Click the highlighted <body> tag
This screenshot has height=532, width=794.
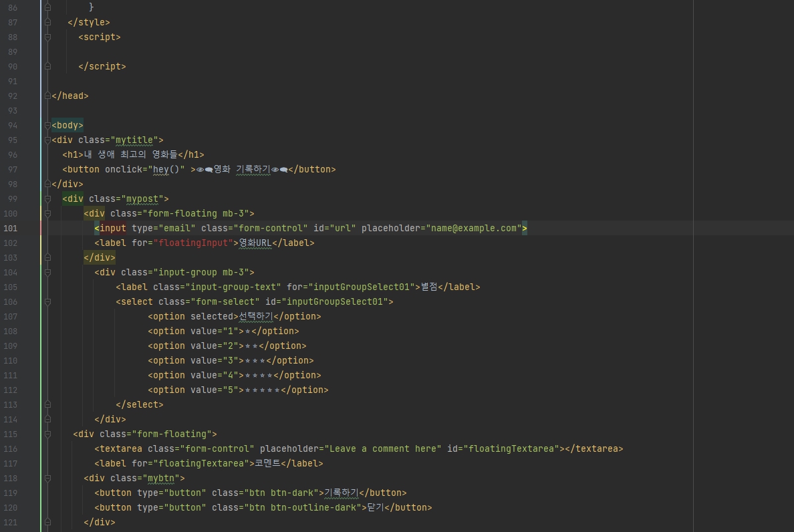(68, 126)
